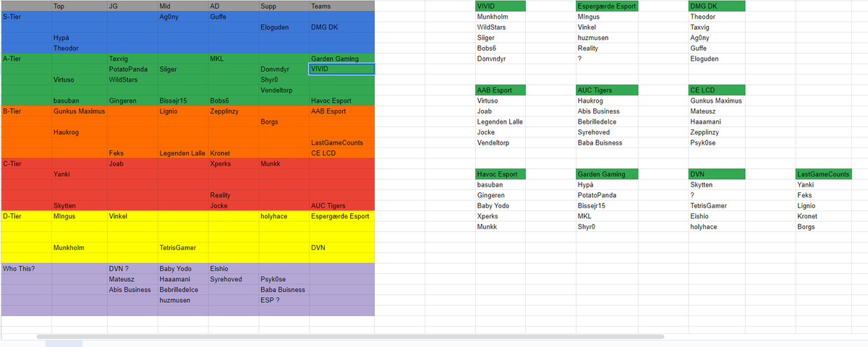
Task: Select 'Hypà' in the S-Tier Top column
Action: click(79, 38)
